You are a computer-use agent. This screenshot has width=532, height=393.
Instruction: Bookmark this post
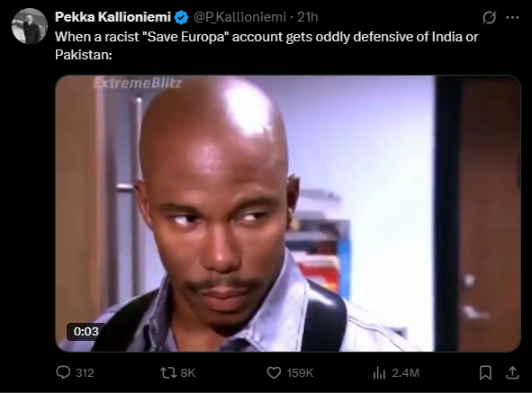[485, 372]
